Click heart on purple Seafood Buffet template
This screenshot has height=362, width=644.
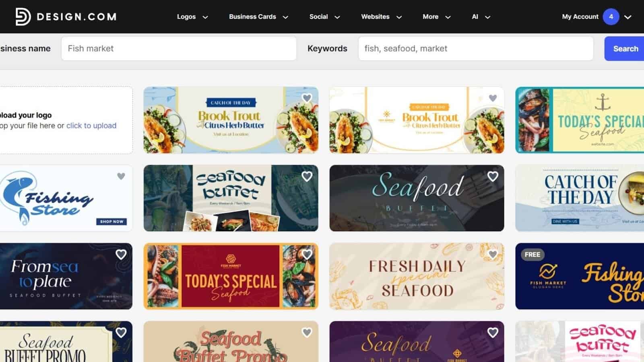coord(493,332)
